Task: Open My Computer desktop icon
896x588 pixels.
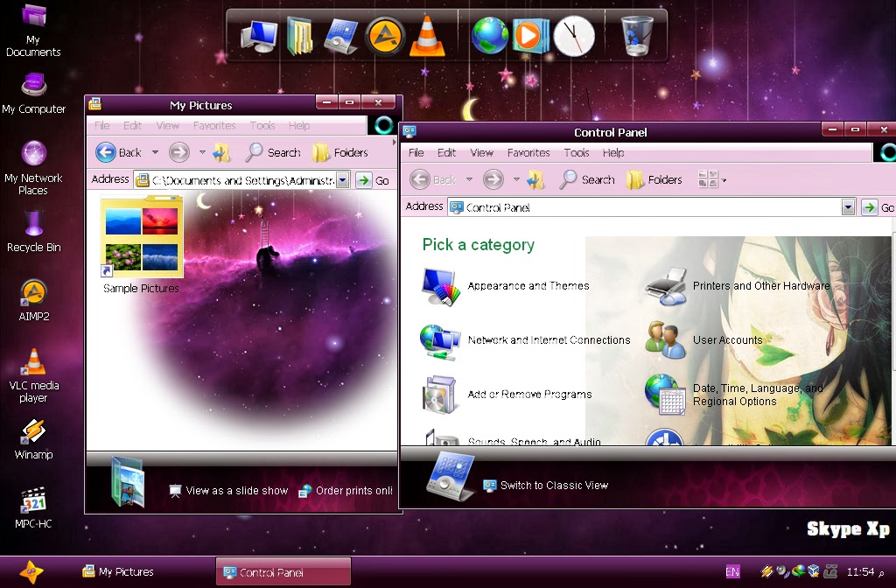Action: [x=33, y=93]
